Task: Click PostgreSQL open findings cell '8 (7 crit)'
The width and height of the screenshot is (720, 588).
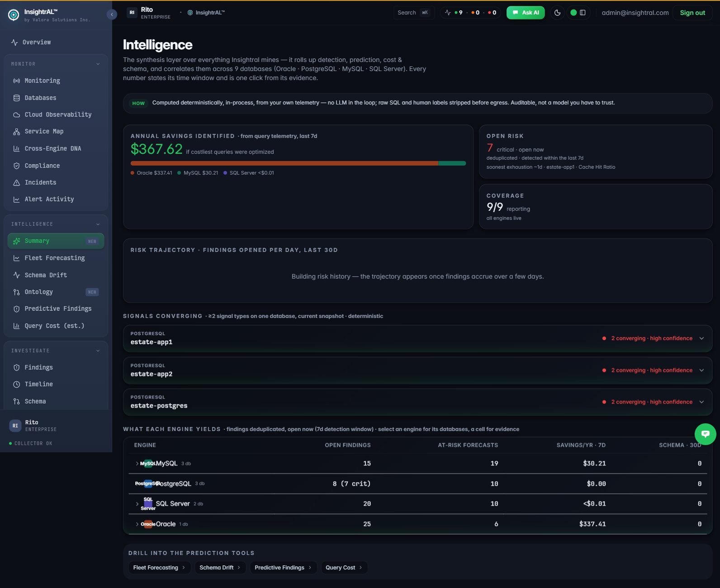Action: click(351, 484)
